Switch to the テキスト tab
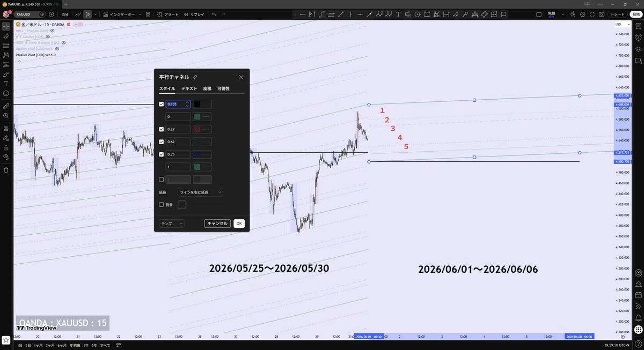Image resolution: width=644 pixels, height=350 pixels. tap(189, 88)
